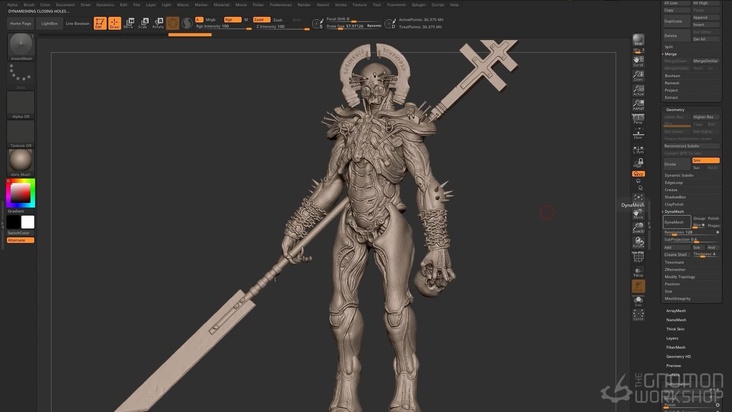
Task: Toggle Live Boolean
Action: [77, 23]
